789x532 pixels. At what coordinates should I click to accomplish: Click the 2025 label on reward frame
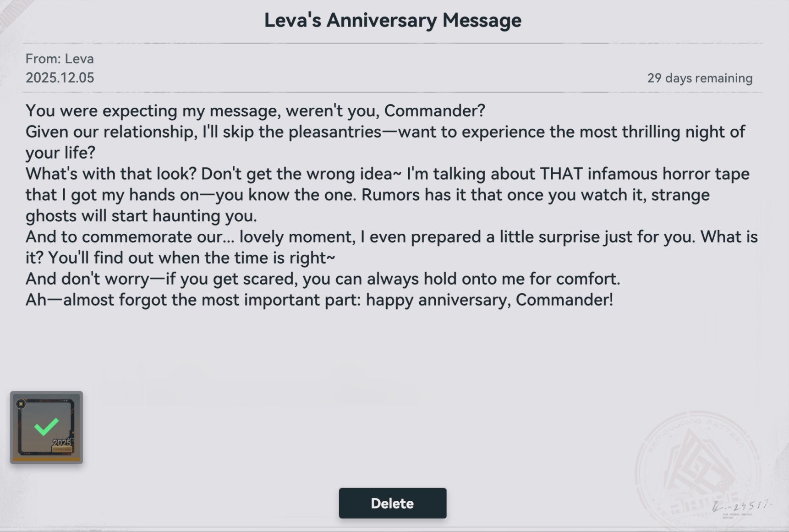coord(62,442)
